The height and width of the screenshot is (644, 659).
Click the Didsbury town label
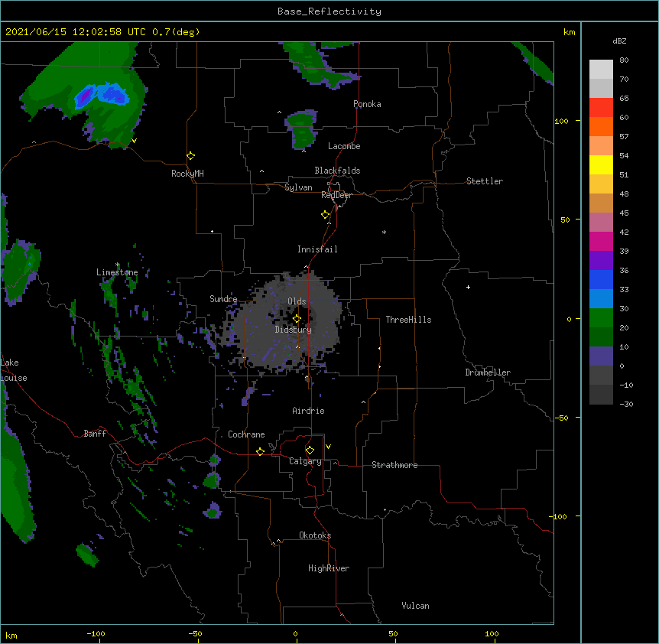(294, 330)
